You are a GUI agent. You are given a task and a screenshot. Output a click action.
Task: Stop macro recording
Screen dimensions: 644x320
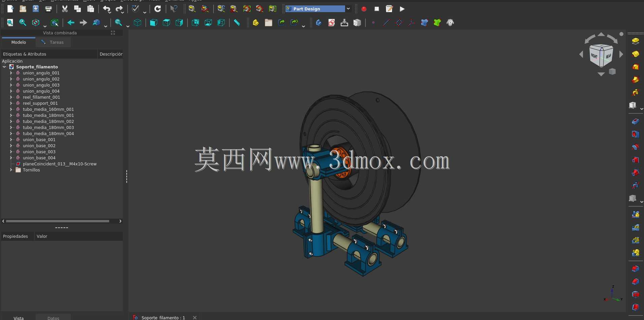(x=377, y=9)
